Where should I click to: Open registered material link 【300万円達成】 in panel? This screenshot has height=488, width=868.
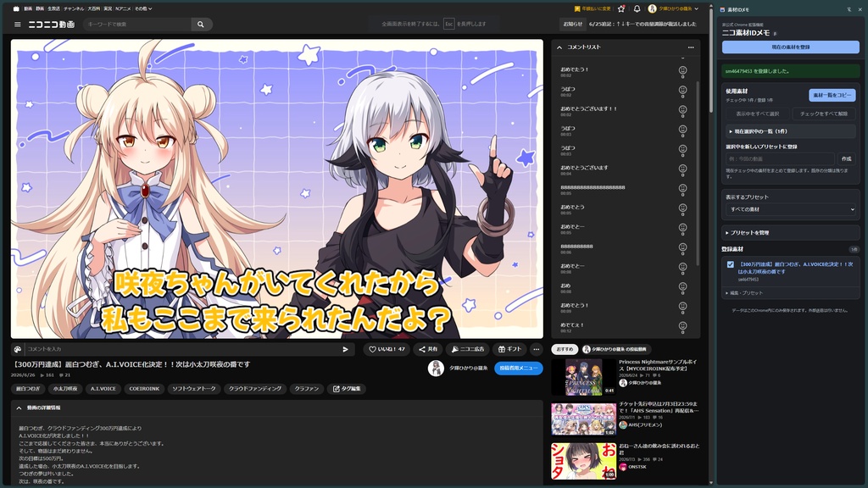pyautogui.click(x=795, y=269)
